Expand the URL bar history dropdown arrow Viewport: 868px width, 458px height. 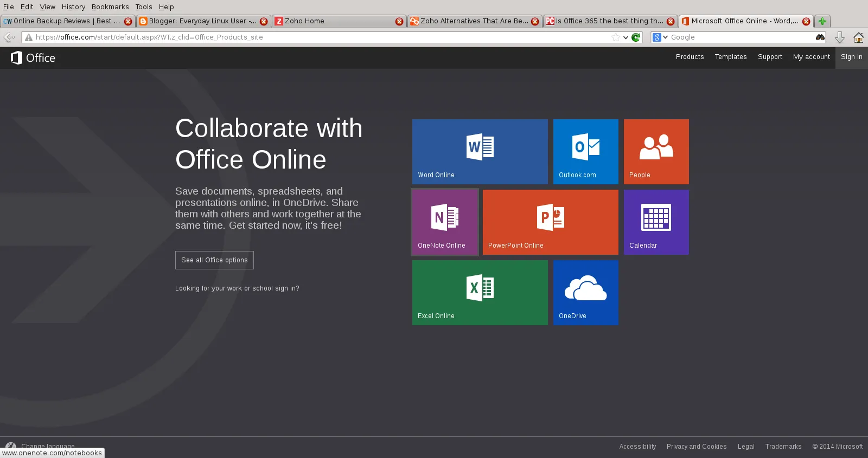click(x=626, y=37)
